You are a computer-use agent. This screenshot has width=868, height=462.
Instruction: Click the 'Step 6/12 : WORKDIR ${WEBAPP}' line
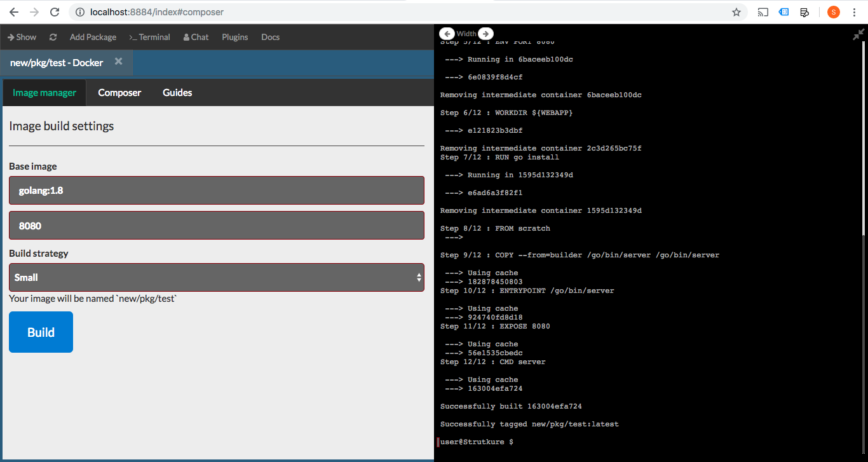click(x=506, y=112)
